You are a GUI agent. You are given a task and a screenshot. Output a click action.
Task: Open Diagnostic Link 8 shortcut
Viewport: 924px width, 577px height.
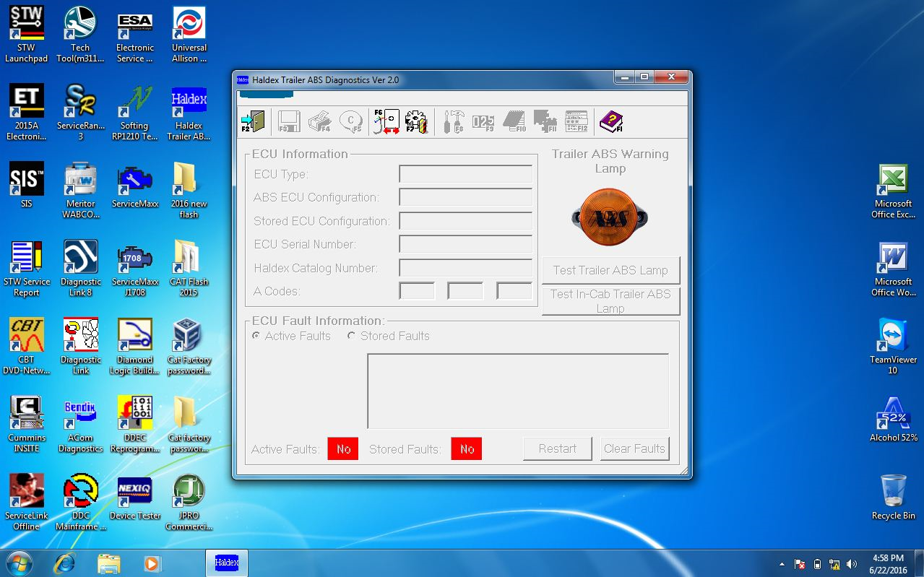pos(80,269)
